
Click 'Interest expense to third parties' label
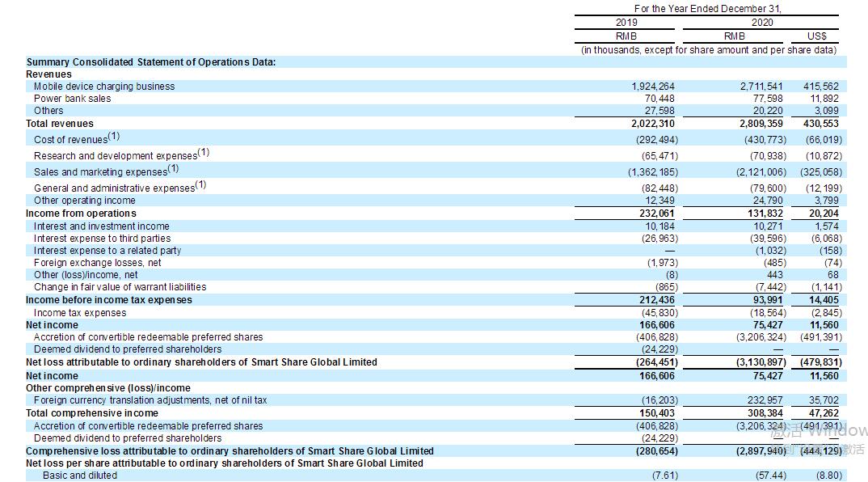pos(103,239)
